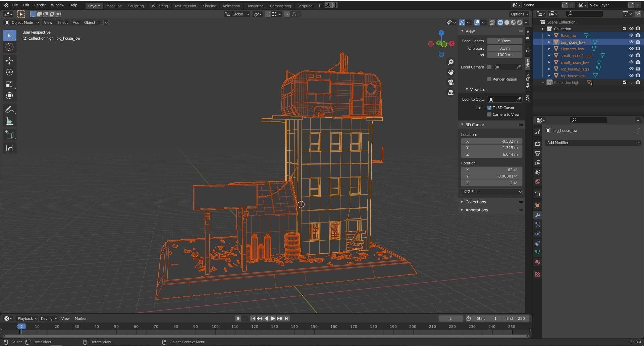
Task: Open timeline Keying menu
Action: 49,318
